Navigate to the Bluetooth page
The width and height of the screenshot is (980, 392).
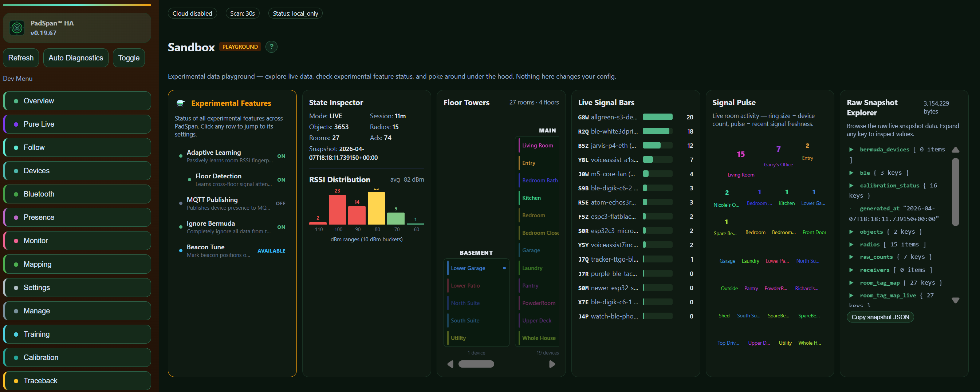pos(77,194)
